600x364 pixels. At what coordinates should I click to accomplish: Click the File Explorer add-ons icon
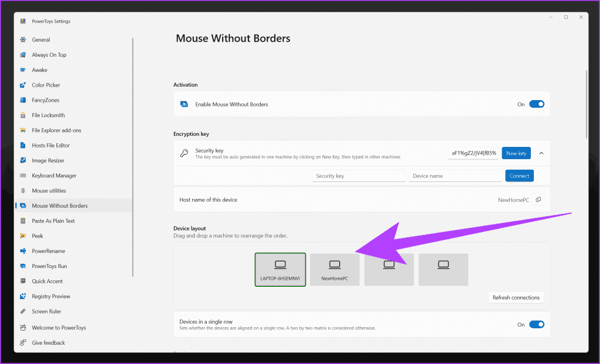click(23, 131)
